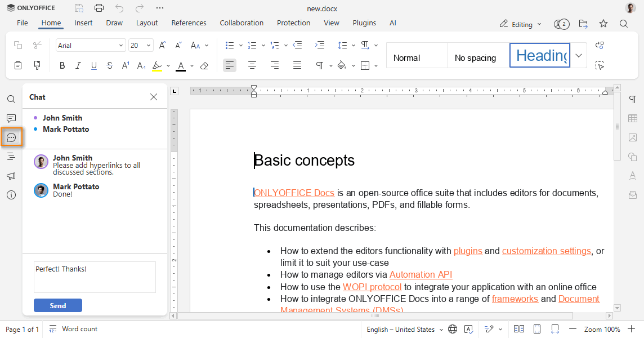Image resolution: width=644 pixels, height=338 pixels.
Task: Apply the Normal style
Action: click(x=417, y=56)
